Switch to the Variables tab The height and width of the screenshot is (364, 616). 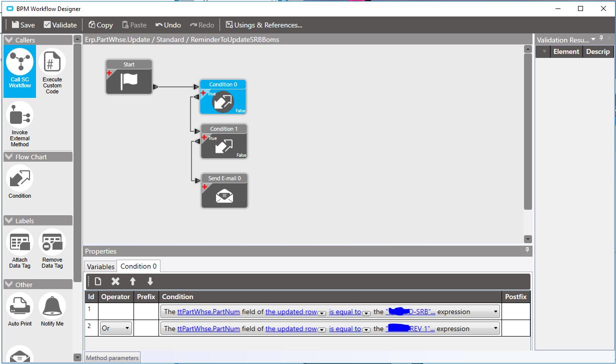point(100,267)
